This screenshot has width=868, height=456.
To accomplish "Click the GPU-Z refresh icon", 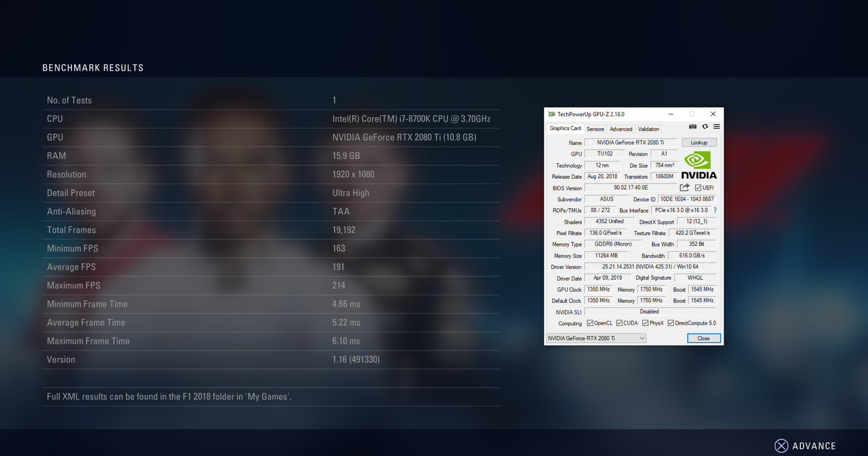I will pos(705,127).
